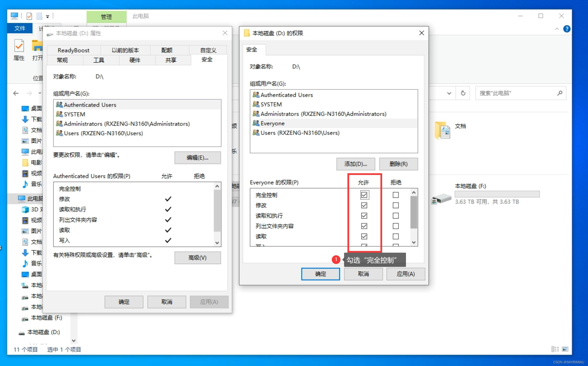The image size is (588, 366).
Task: Click the refresh icon beside the address bar
Action: click(x=463, y=93)
